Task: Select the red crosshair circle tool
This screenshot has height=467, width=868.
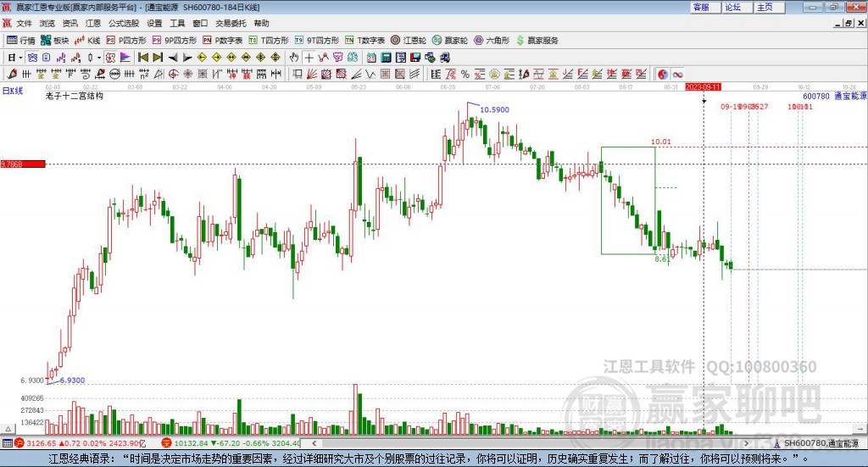Action: (x=173, y=74)
